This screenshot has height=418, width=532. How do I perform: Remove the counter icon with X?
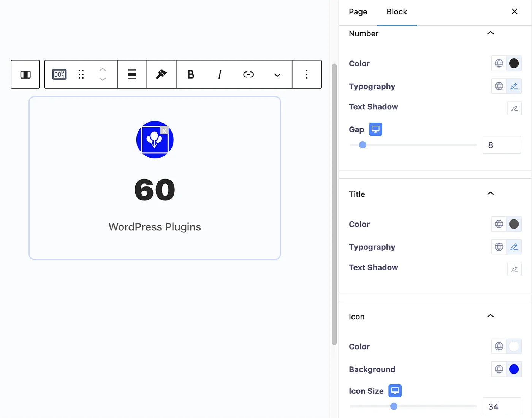tap(164, 131)
